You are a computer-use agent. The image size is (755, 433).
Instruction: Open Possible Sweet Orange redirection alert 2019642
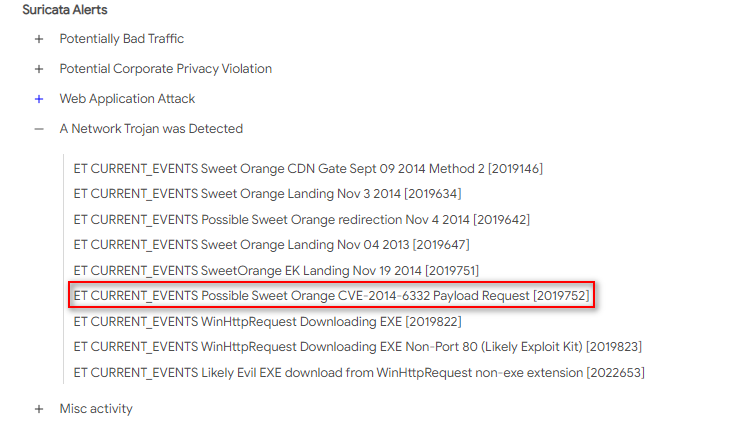301,220
